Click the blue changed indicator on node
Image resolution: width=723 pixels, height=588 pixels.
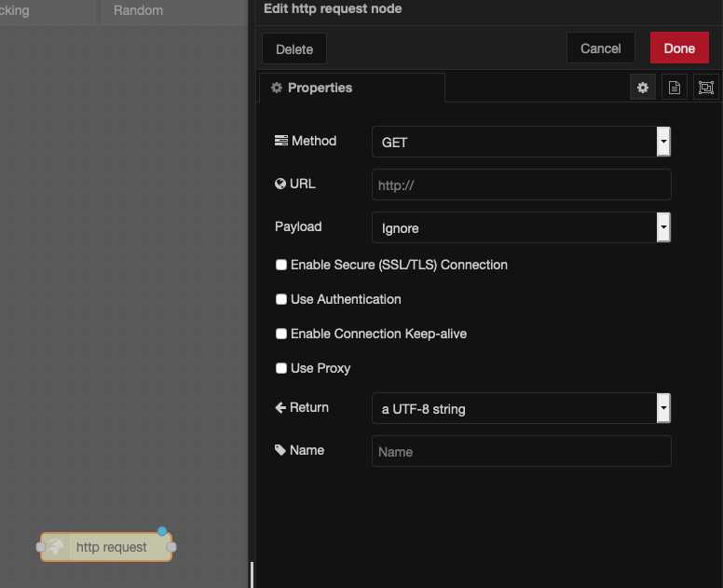(162, 531)
